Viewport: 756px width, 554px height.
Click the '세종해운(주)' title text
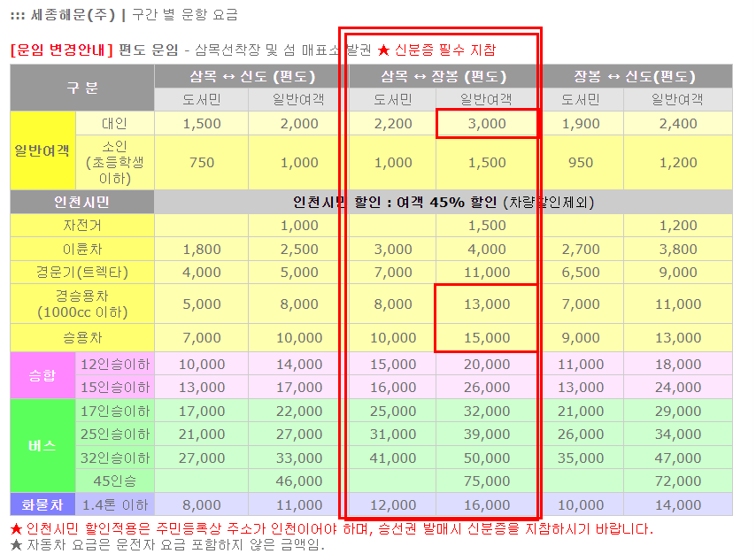(73, 15)
